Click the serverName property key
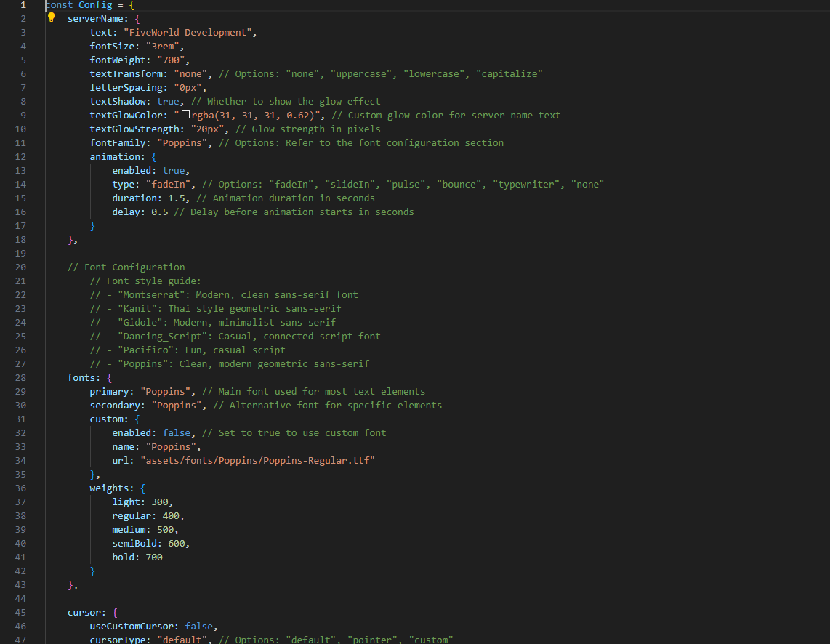This screenshot has height=644, width=830. coord(94,18)
